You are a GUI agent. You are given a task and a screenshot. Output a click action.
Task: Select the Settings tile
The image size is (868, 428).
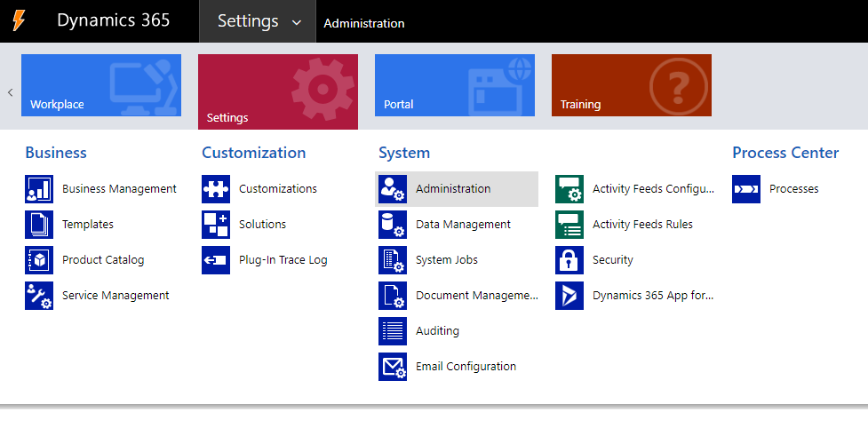pyautogui.click(x=278, y=91)
